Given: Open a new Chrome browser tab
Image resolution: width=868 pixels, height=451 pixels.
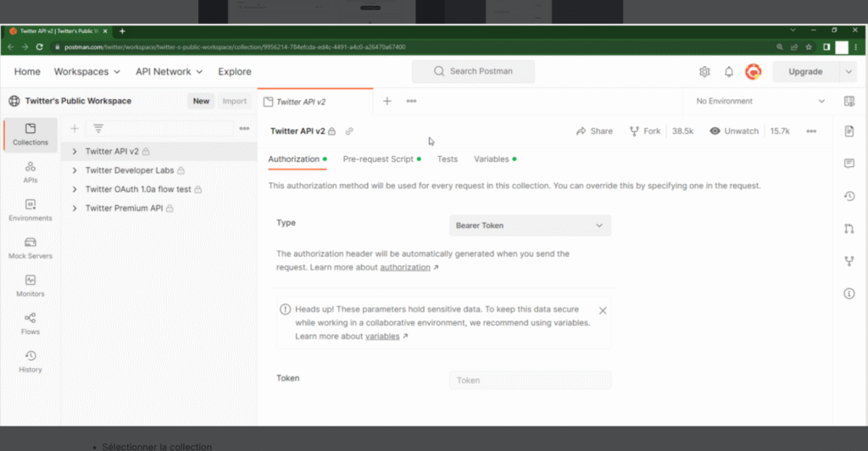Looking at the screenshot, I should coord(122,31).
